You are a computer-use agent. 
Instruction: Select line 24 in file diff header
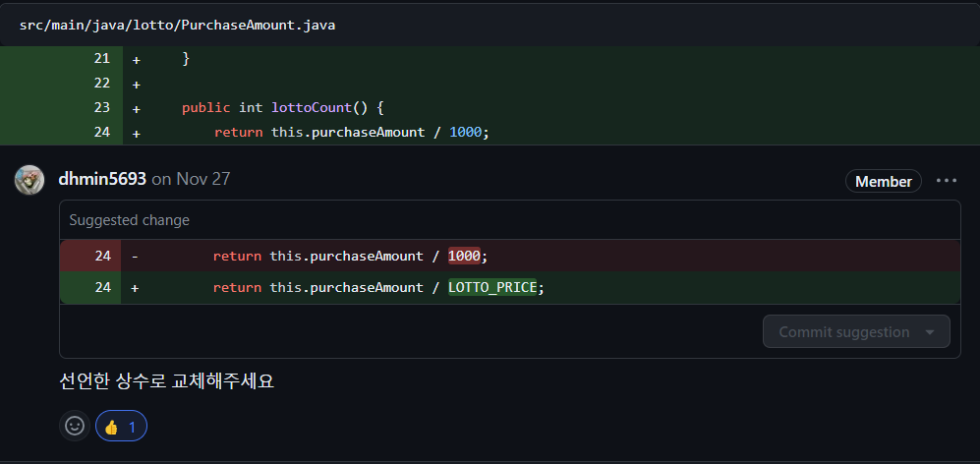coord(102,132)
